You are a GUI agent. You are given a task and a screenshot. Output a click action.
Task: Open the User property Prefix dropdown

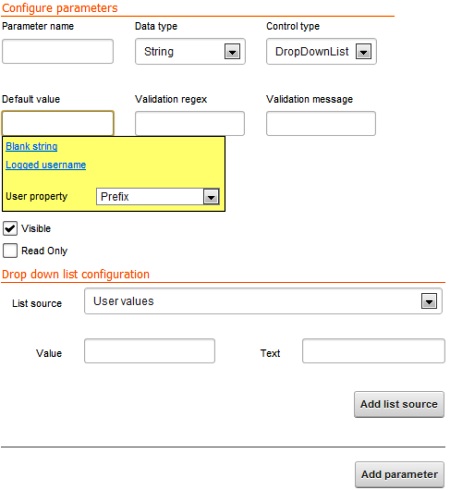[211, 197]
